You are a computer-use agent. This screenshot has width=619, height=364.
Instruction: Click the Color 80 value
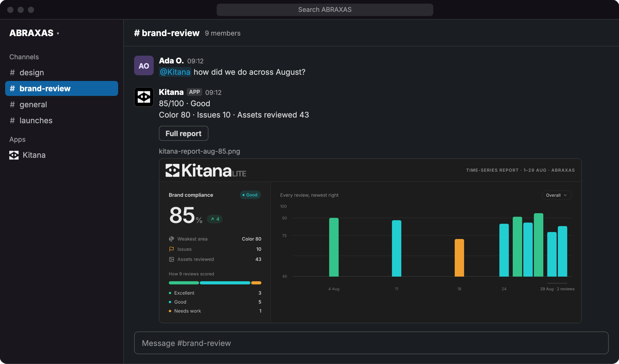(251, 239)
